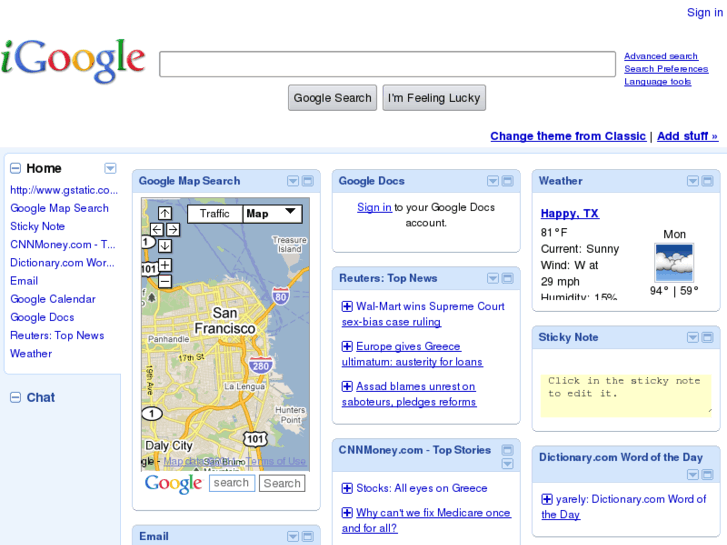Image resolution: width=727 pixels, height=545 pixels.
Task: Collapse the Chat section in the sidebar
Action: coord(15,398)
